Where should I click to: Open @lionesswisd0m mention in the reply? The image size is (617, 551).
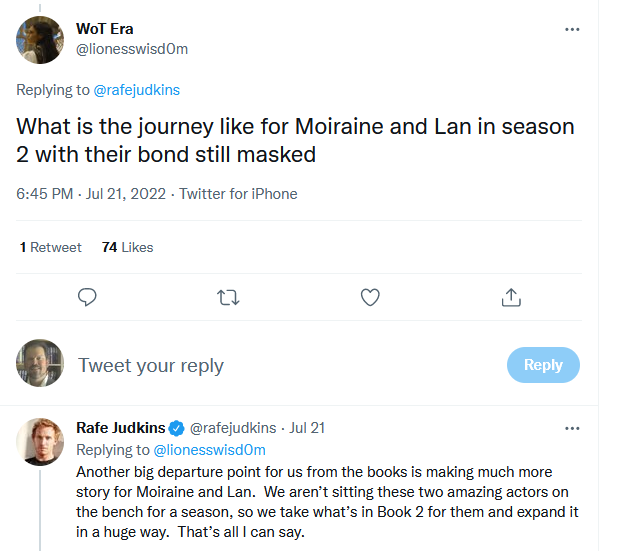coord(209,449)
